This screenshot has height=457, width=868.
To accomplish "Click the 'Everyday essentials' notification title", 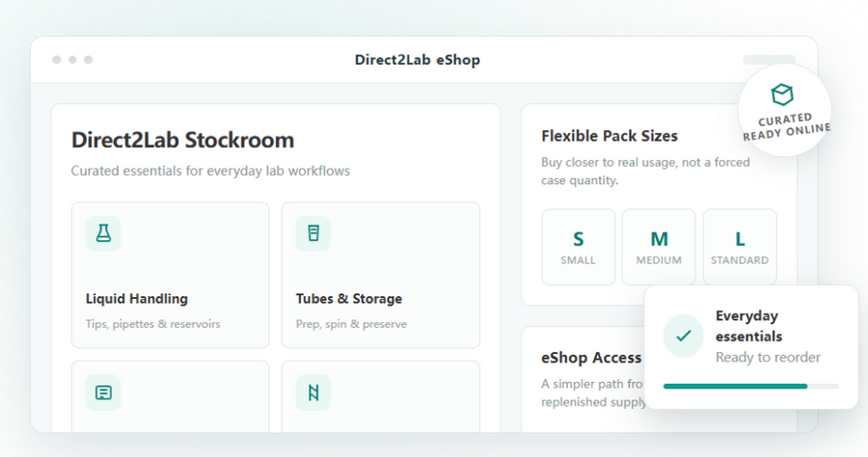I will pos(749,326).
